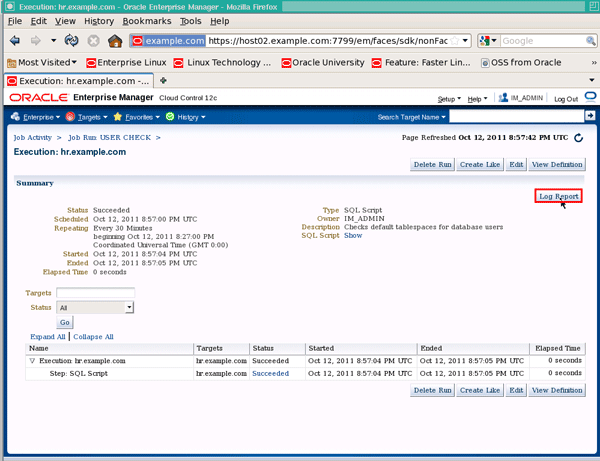Click the search magnifier icon
Screen dimensions: 600x461
coord(590,41)
